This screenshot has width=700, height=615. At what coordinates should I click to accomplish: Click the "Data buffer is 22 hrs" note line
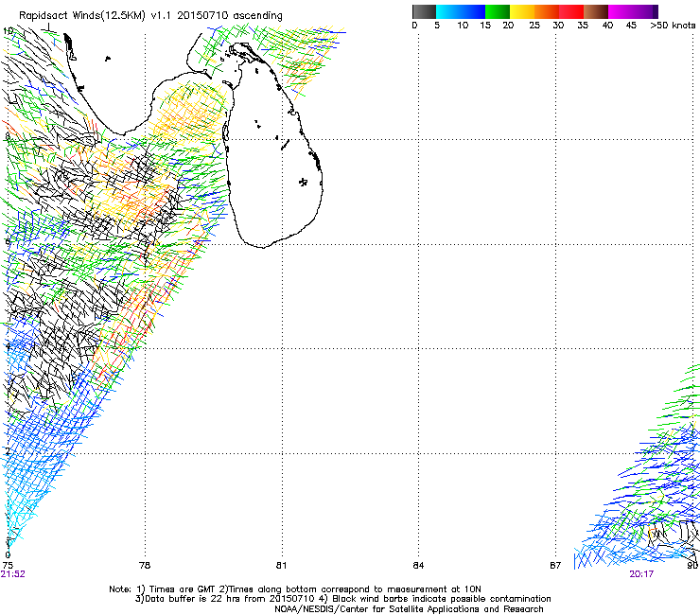(342, 599)
